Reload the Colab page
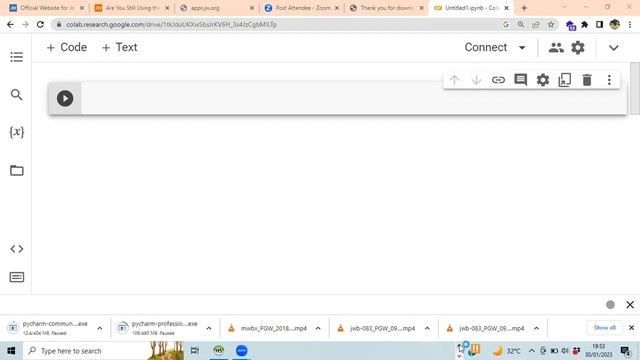The height and width of the screenshot is (360, 640). click(40, 24)
